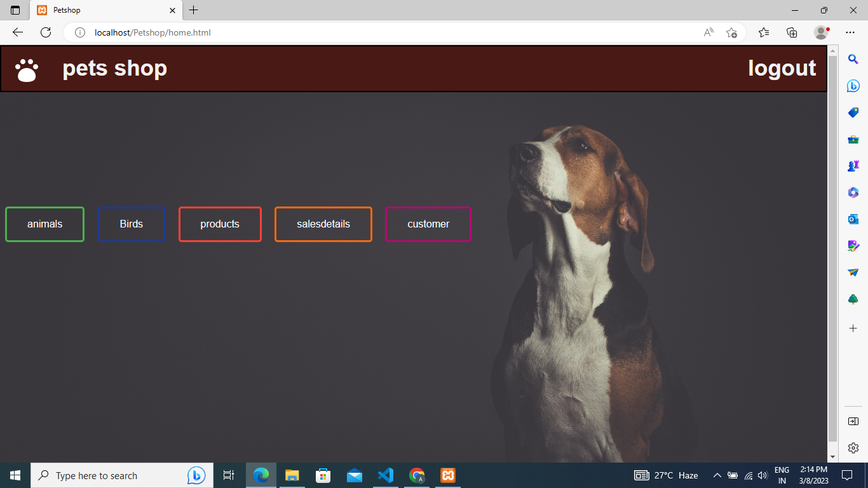
Task: Go back to the previous page
Action: [17, 32]
